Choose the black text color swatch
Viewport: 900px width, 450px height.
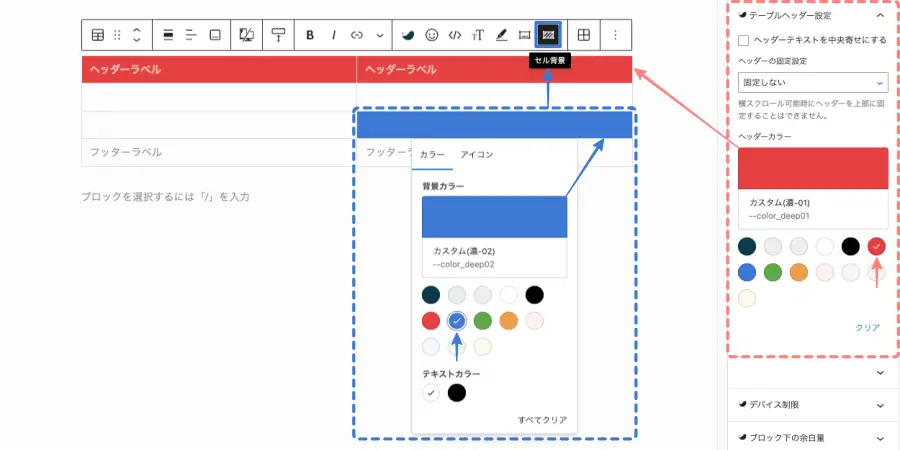click(457, 393)
